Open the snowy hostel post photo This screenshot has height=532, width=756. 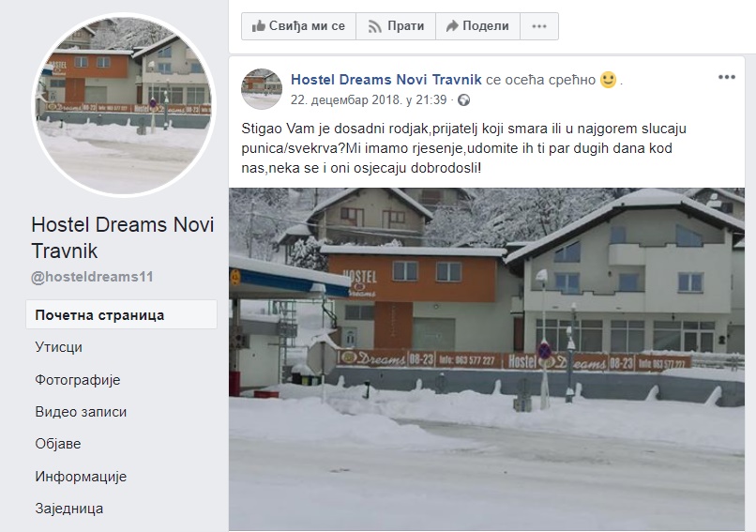tap(487, 359)
